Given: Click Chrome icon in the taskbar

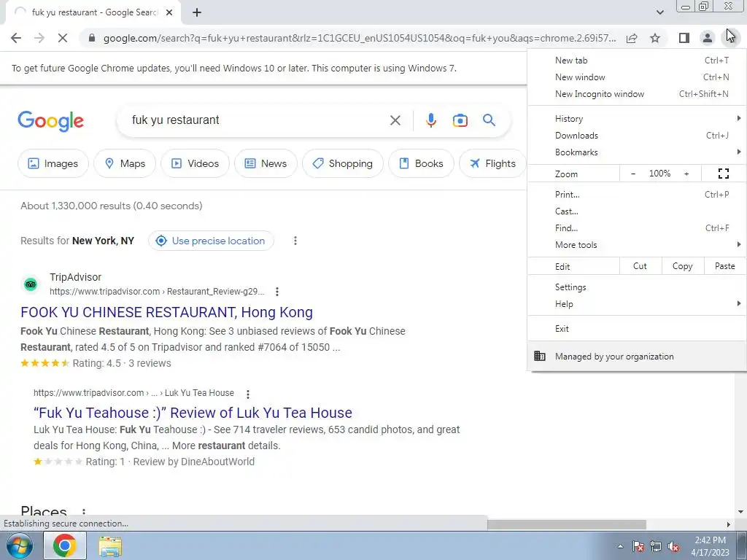Looking at the screenshot, I should click(x=65, y=545).
